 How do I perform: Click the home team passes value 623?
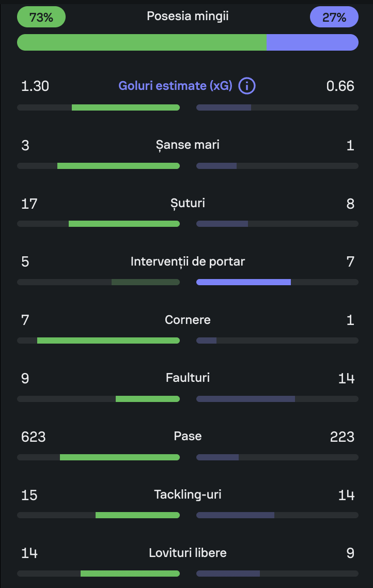pos(34,437)
